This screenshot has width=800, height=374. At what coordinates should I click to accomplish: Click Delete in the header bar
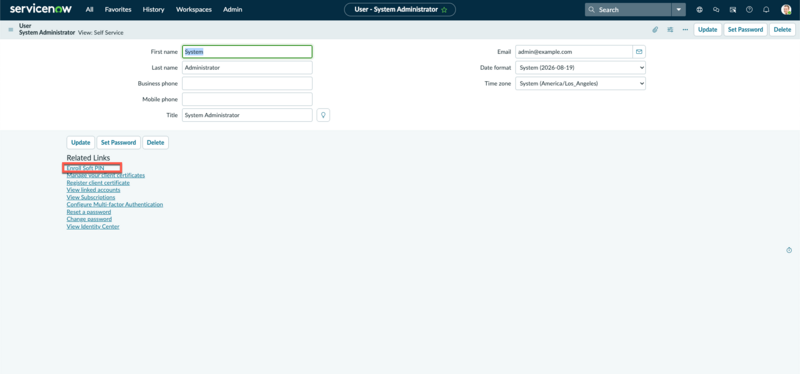(x=782, y=30)
